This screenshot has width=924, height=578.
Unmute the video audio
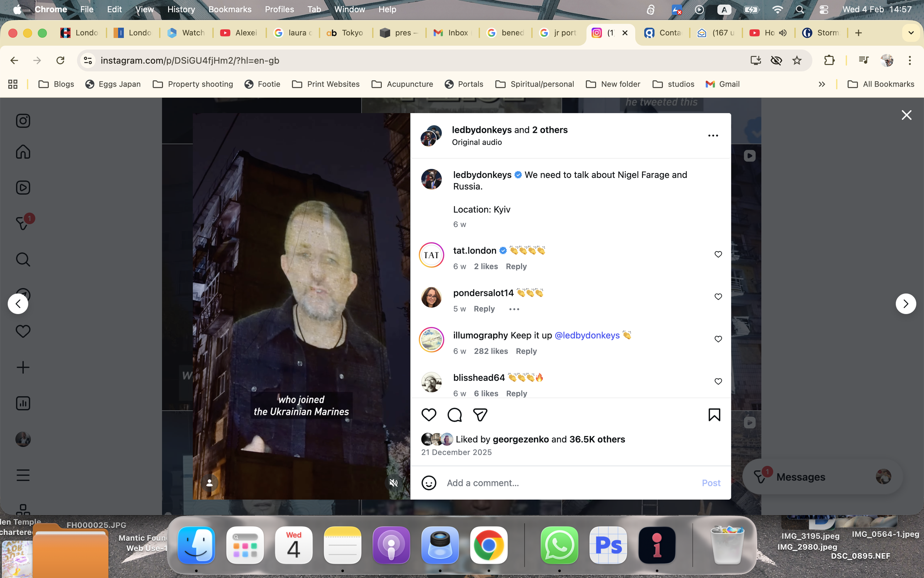pyautogui.click(x=394, y=483)
